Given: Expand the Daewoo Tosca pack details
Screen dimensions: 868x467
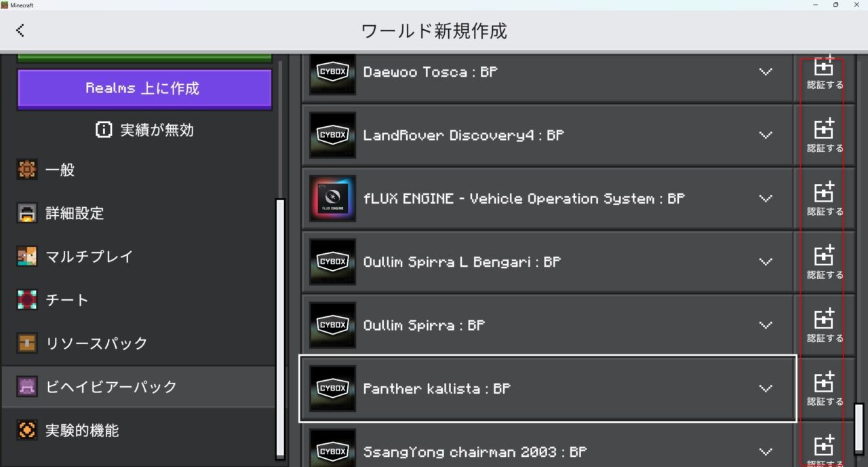Looking at the screenshot, I should click(x=766, y=72).
